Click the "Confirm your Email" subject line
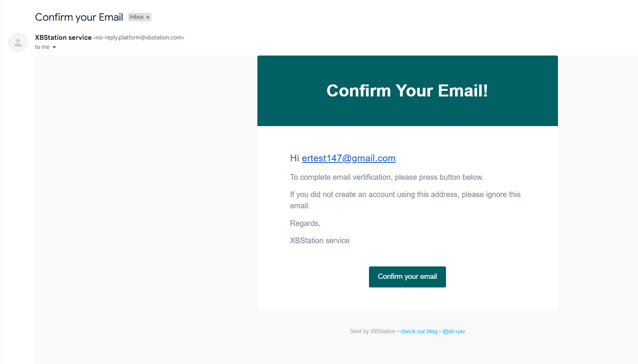This screenshot has height=364, width=638. pos(79,17)
